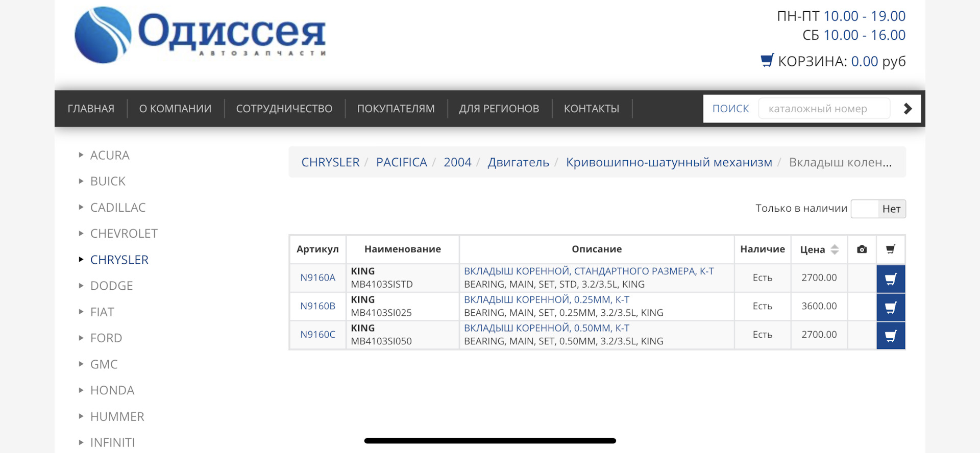980x453 pixels.
Task: Expand the CHEVROLET brand arrow
Action: coord(81,233)
